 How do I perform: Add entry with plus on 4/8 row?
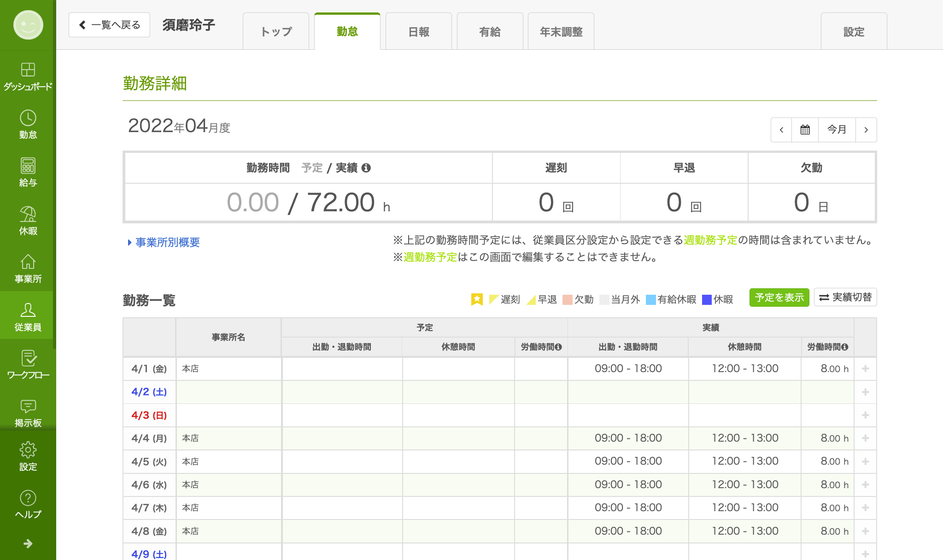pos(865,531)
